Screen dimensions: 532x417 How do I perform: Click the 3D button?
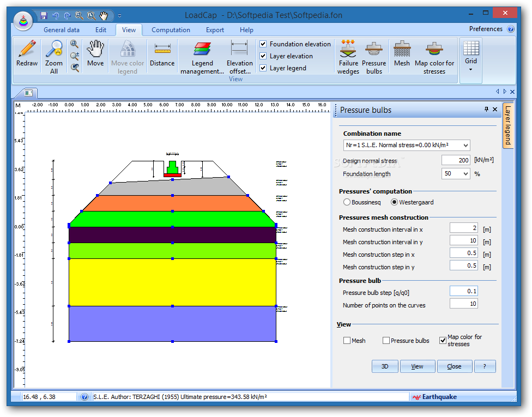385,366
